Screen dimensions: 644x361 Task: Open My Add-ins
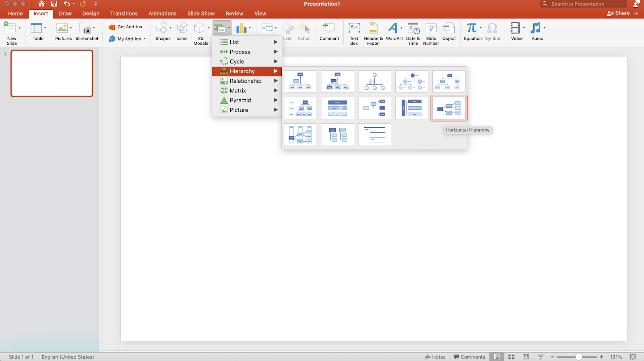click(x=126, y=39)
